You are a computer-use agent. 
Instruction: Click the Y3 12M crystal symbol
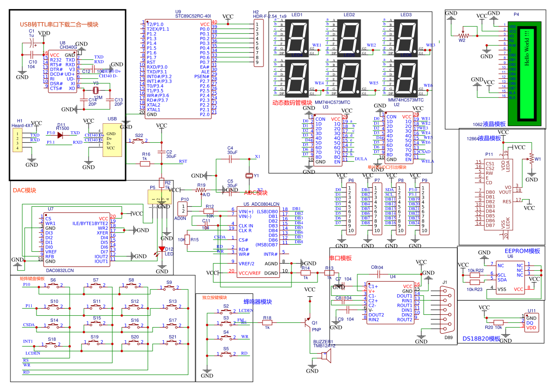point(95,91)
